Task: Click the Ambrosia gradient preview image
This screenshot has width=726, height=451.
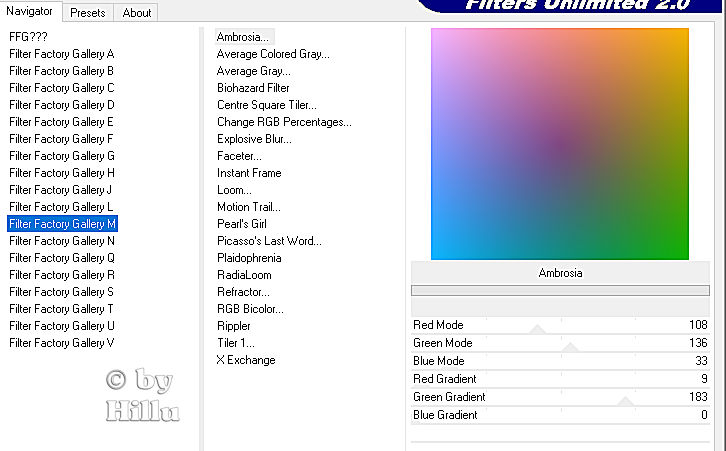Action: (x=560, y=144)
